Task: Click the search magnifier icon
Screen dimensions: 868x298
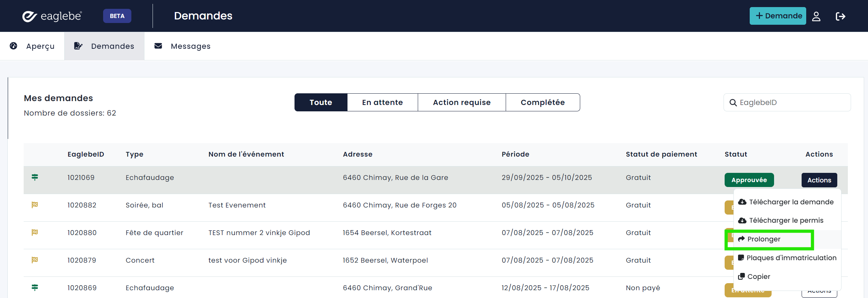Action: coord(733,103)
